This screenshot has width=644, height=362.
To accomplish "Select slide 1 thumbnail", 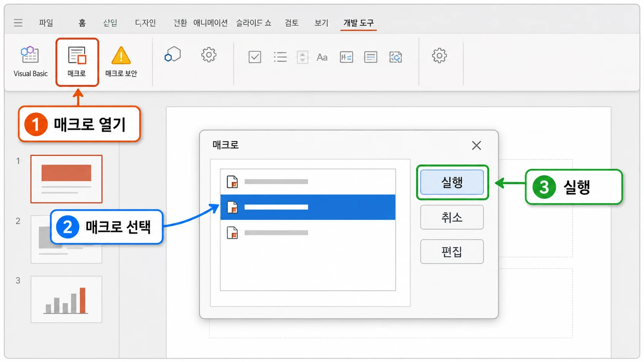I will click(x=66, y=179).
